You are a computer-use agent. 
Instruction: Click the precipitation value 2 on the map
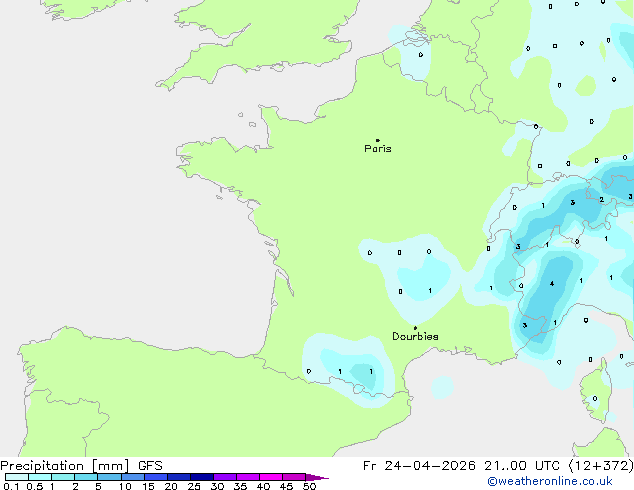point(602,200)
